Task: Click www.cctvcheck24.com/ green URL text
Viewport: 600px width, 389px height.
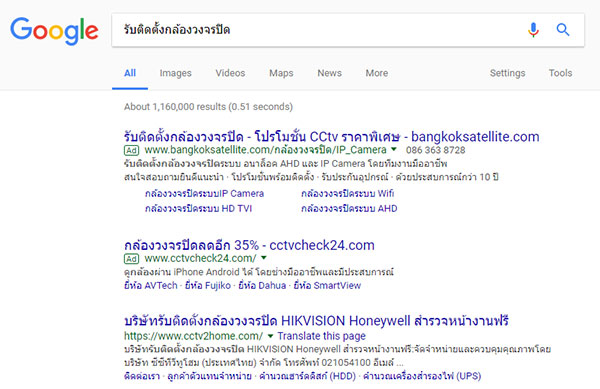Action: click(200, 259)
